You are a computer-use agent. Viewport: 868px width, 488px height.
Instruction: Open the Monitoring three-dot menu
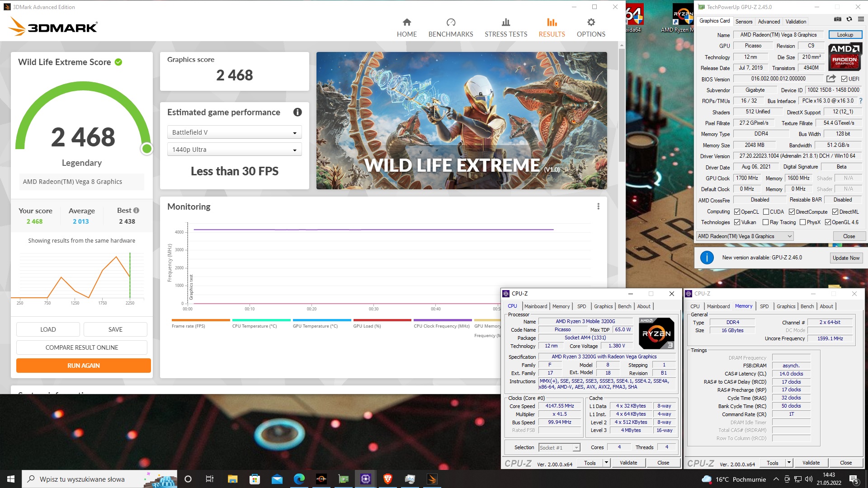click(598, 206)
